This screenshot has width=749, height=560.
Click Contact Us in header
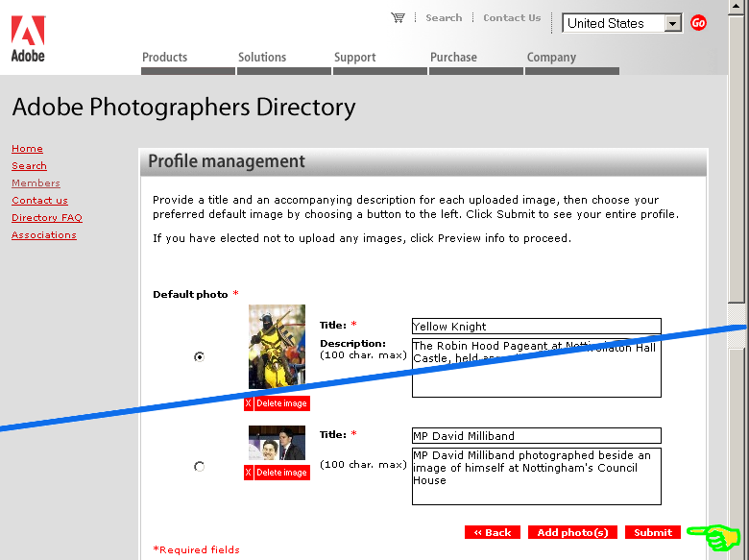(x=512, y=17)
